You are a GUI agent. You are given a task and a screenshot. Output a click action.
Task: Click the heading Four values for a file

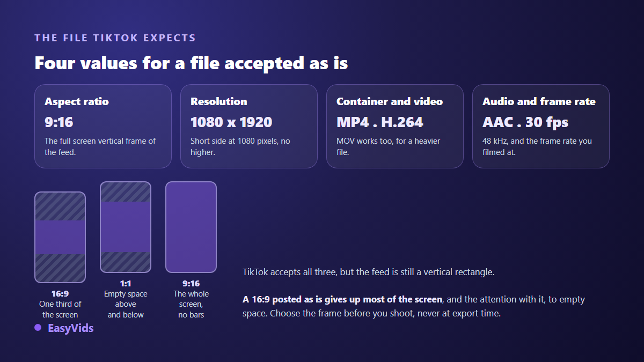pyautogui.click(x=191, y=63)
